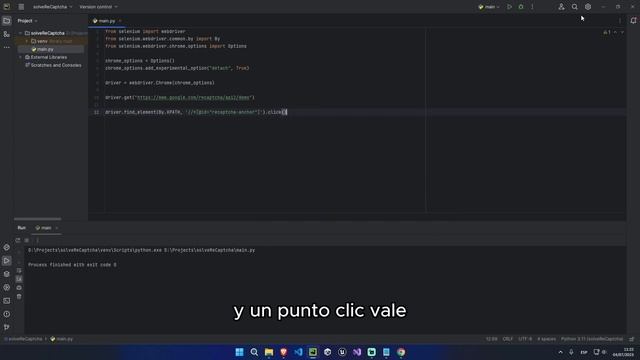Open editor tabs options ellipsis
The image size is (640, 360).
620,21
